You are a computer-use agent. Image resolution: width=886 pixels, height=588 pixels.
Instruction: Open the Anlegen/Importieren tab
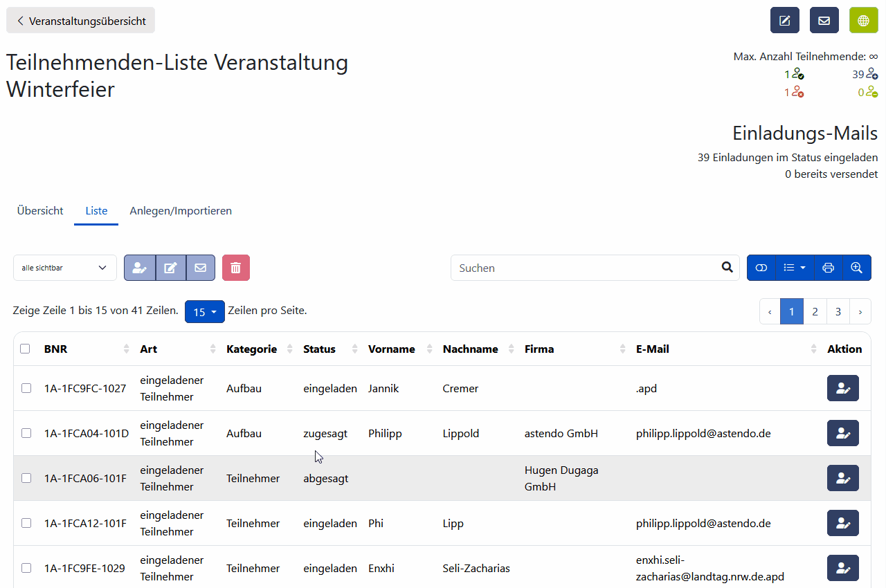coord(181,211)
